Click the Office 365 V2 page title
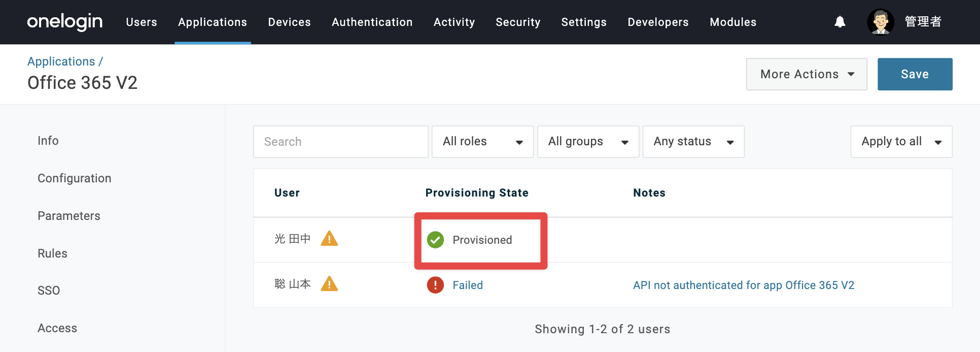The height and width of the screenshot is (352, 980). pyautogui.click(x=83, y=83)
